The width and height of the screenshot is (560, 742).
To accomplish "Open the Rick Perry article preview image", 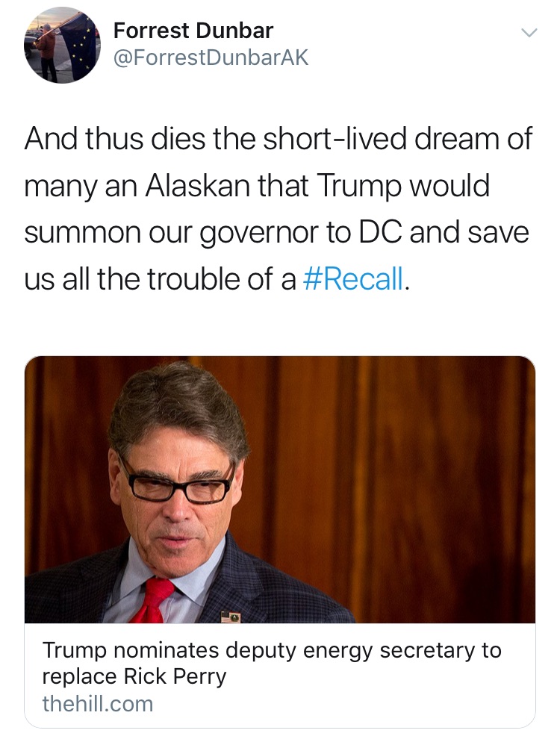I will point(280,489).
